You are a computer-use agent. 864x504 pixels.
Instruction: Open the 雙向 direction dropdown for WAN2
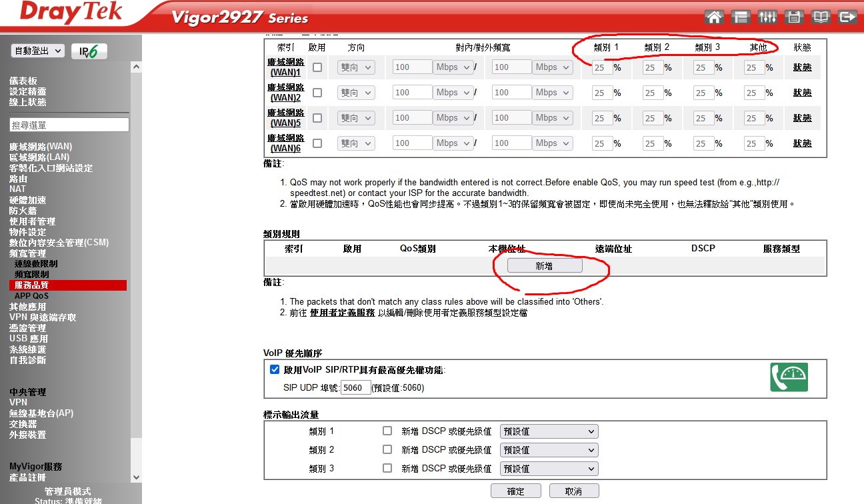[356, 93]
